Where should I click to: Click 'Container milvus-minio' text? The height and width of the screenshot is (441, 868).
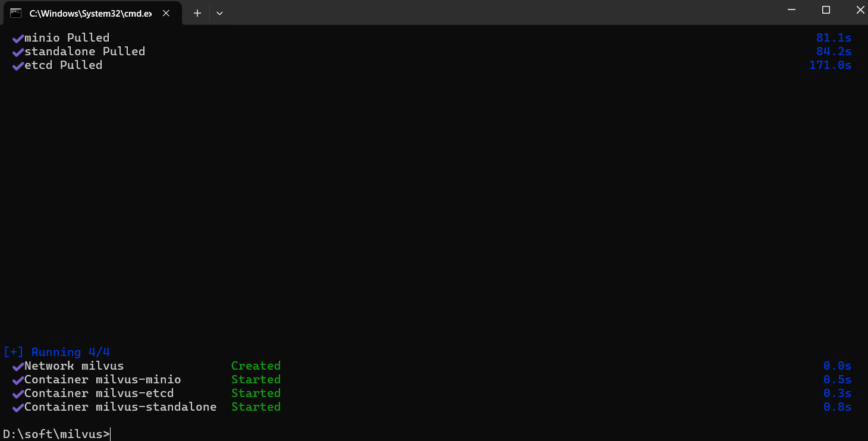[102, 380]
